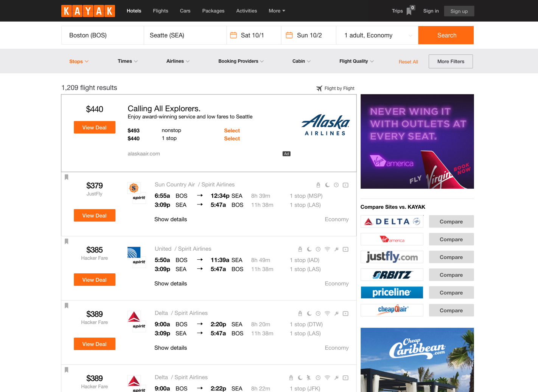View Deal for the $440 Alaska offer
The image size is (538, 392).
tap(95, 127)
